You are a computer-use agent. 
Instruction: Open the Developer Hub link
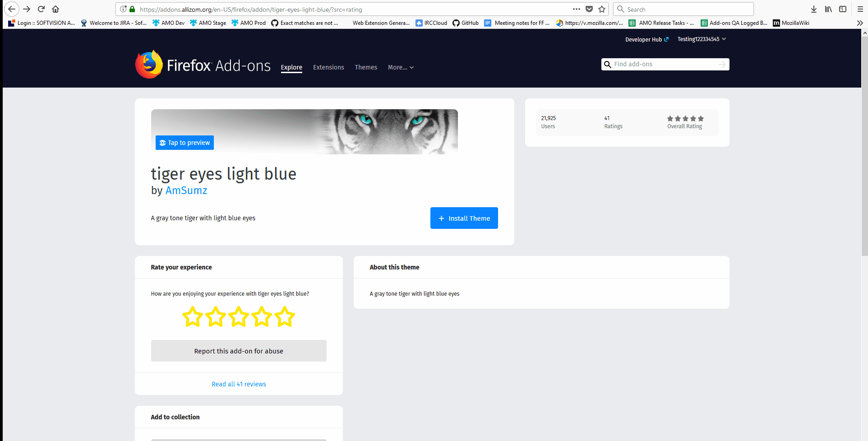647,39
